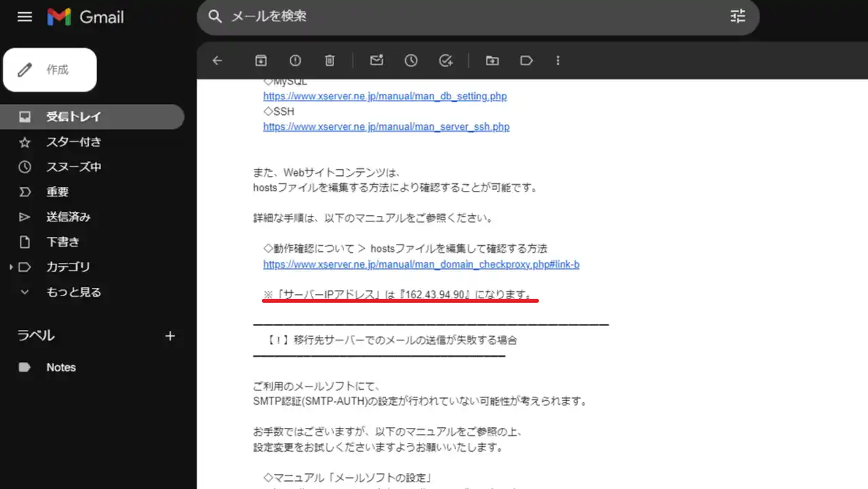Viewport: 868px width, 489px height.
Task: Open the main menu hamburger icon
Action: pyautogui.click(x=24, y=17)
